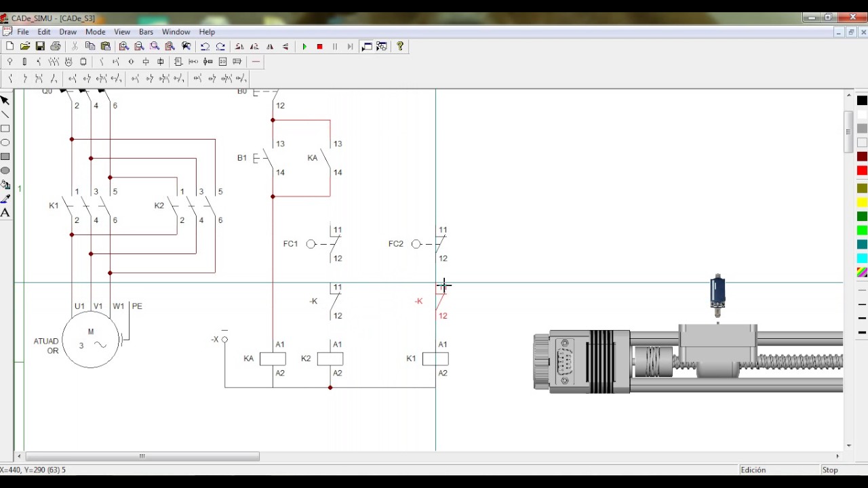
Task: Open the Window menu
Action: 176,32
